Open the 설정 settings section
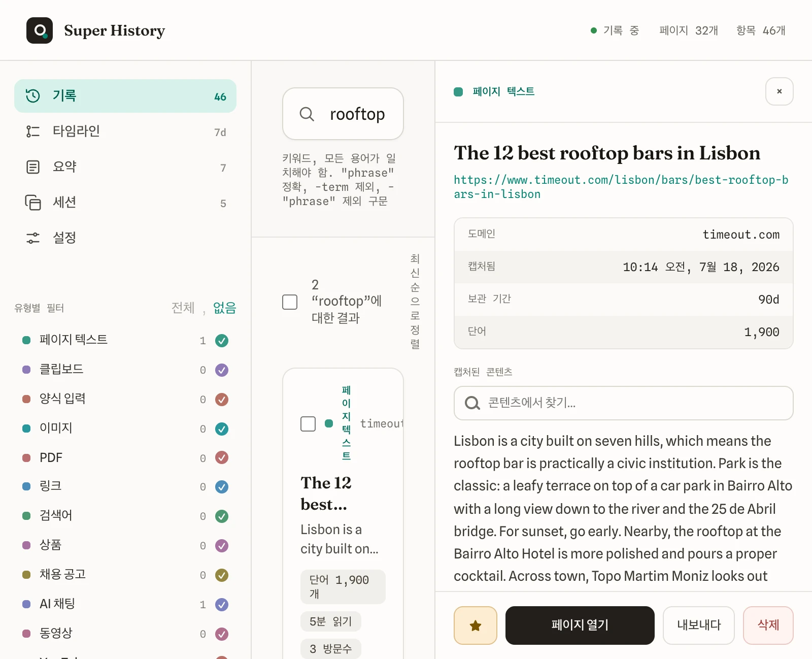Image resolution: width=812 pixels, height=659 pixels. (125, 238)
